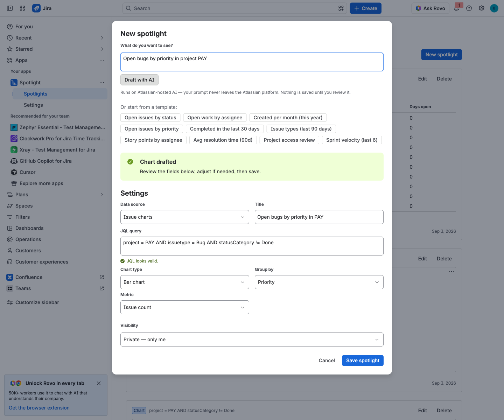Choose the Open issues by priority template
Viewport: 504px width, 420px height.
(x=152, y=129)
